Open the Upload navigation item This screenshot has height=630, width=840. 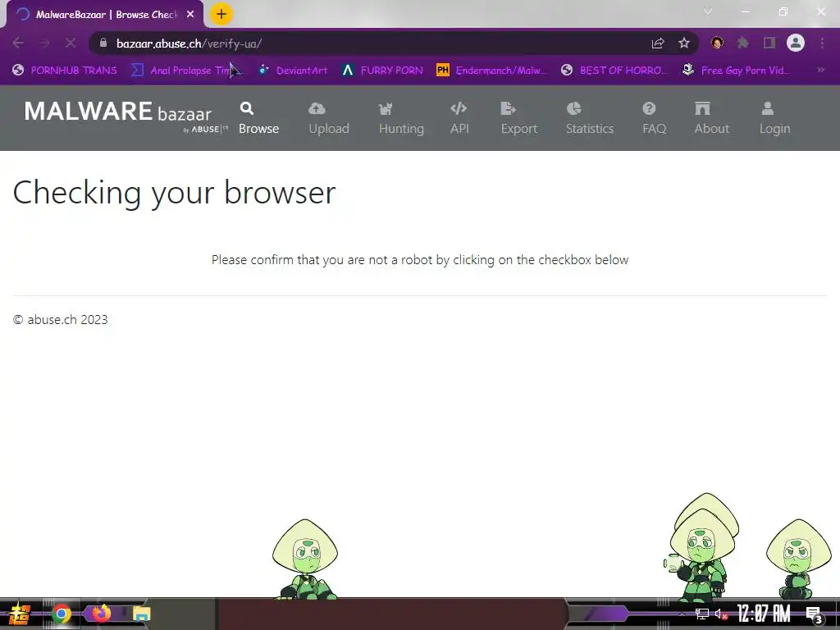[329, 118]
